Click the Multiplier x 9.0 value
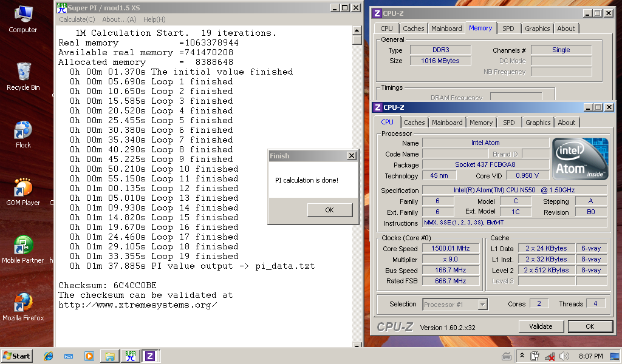Viewport: 622px width, 364px height. tap(450, 259)
